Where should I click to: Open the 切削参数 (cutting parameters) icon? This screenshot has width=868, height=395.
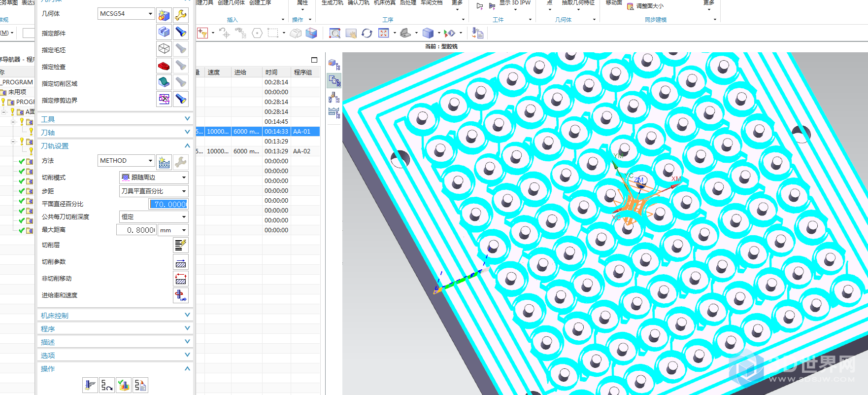point(181,262)
